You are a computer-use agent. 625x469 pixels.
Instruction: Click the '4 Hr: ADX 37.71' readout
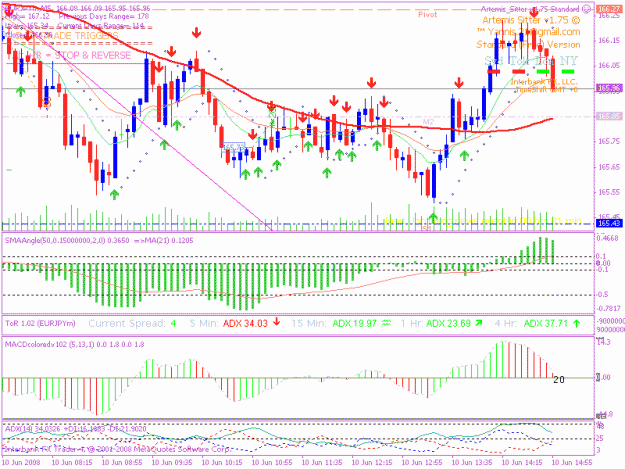coord(531,323)
